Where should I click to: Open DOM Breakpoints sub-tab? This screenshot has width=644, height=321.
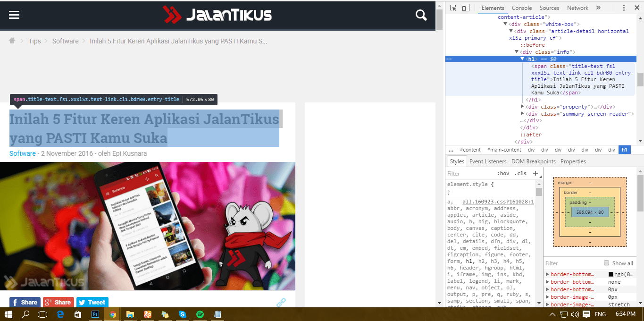click(534, 161)
